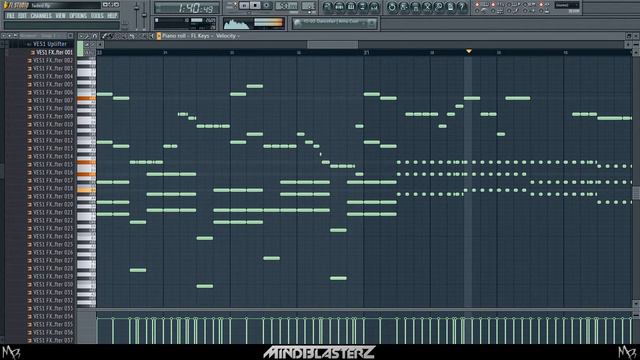Click the piano roll tools wrench icon

(x=87, y=36)
